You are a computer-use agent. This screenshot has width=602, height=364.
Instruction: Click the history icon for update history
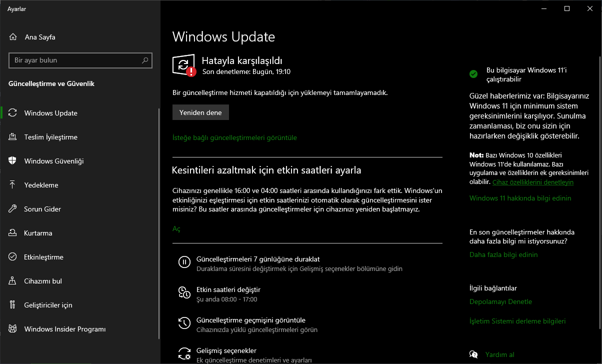184,323
